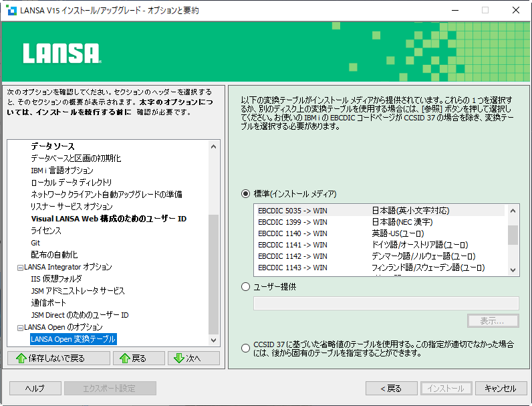Screen dimensions: 532x406
Task: Choose EBCDIC 1399 -> WIN 日本語(NEC 漢字) row
Action: (x=381, y=222)
